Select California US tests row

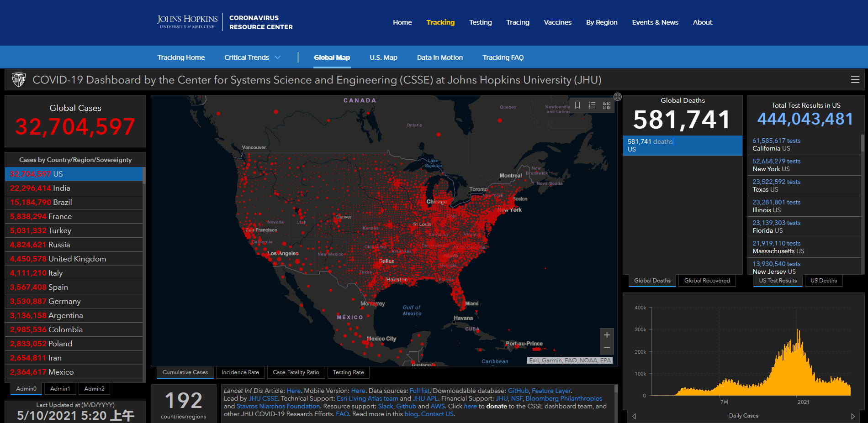pos(804,145)
